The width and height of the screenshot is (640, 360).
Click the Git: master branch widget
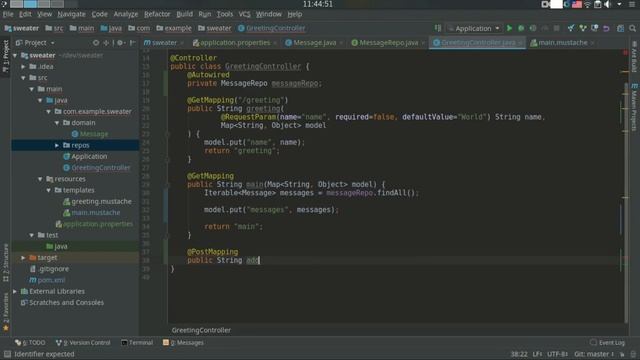click(x=594, y=354)
